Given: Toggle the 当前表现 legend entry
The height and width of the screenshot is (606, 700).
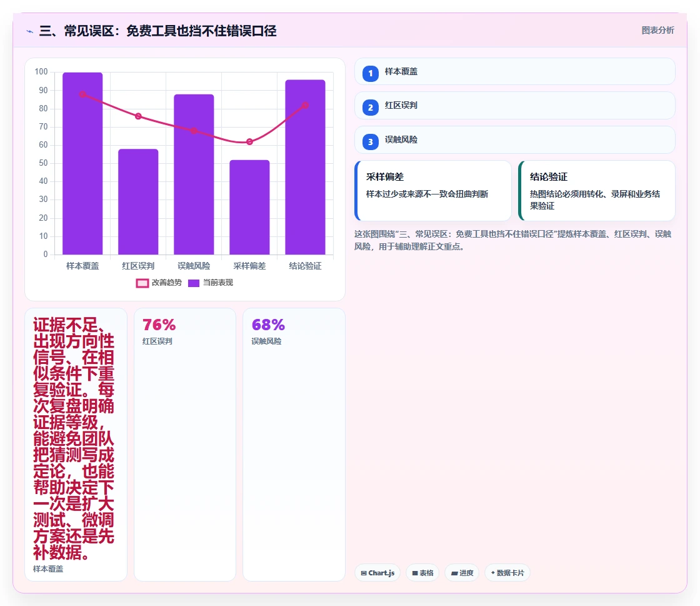Looking at the screenshot, I should click(211, 283).
